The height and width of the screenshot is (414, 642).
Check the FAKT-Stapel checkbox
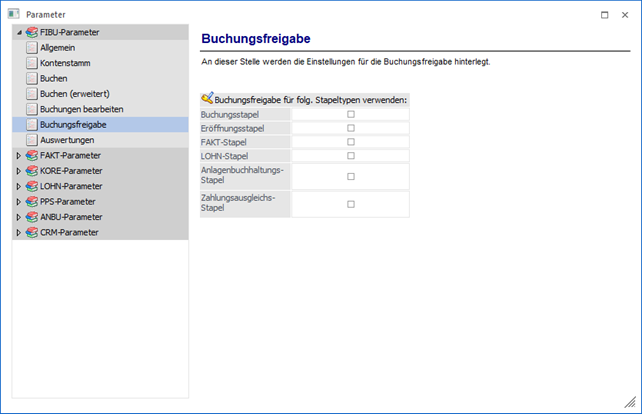[351, 142]
